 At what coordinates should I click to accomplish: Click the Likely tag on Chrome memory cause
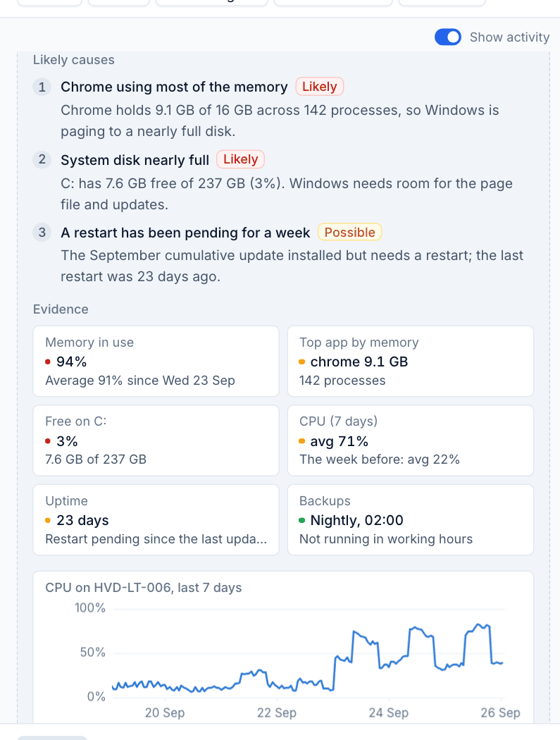(319, 87)
